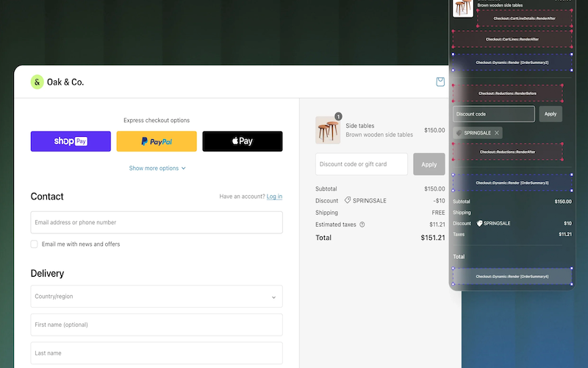Click the discount tag icon beside SPRINGSALE
This screenshot has height=368, width=588.
click(x=348, y=200)
